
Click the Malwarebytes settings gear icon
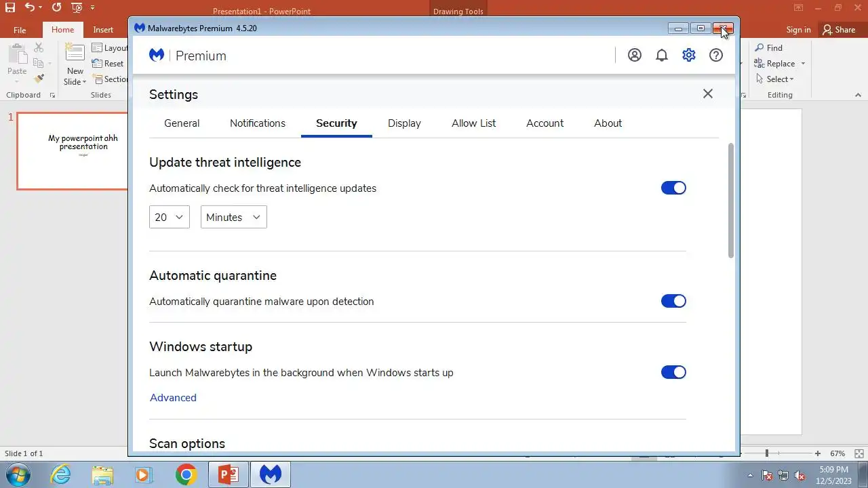click(689, 56)
